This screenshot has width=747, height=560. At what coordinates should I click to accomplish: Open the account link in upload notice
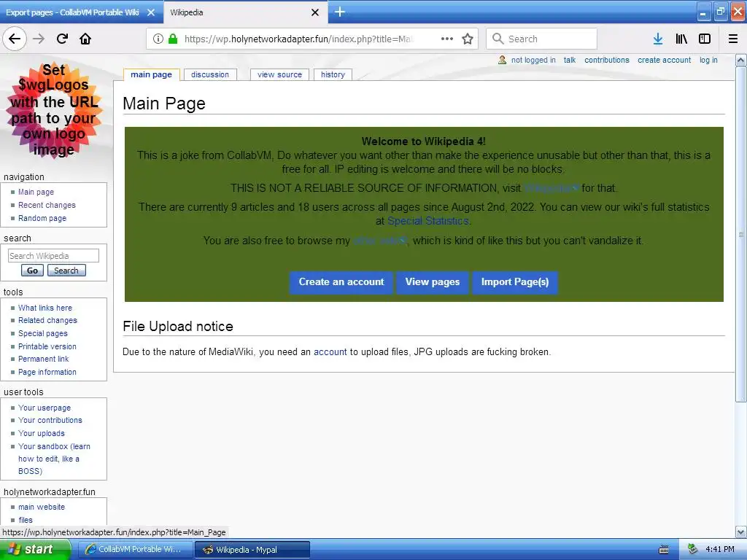click(x=330, y=352)
